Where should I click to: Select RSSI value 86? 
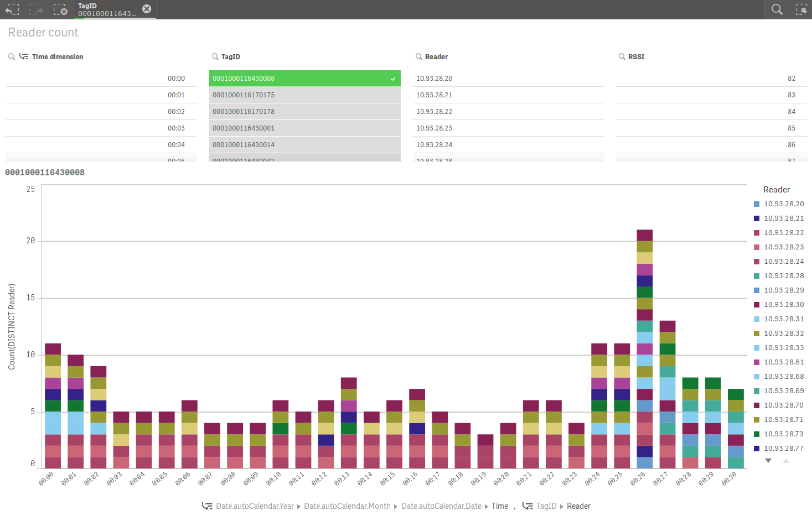[712, 145]
